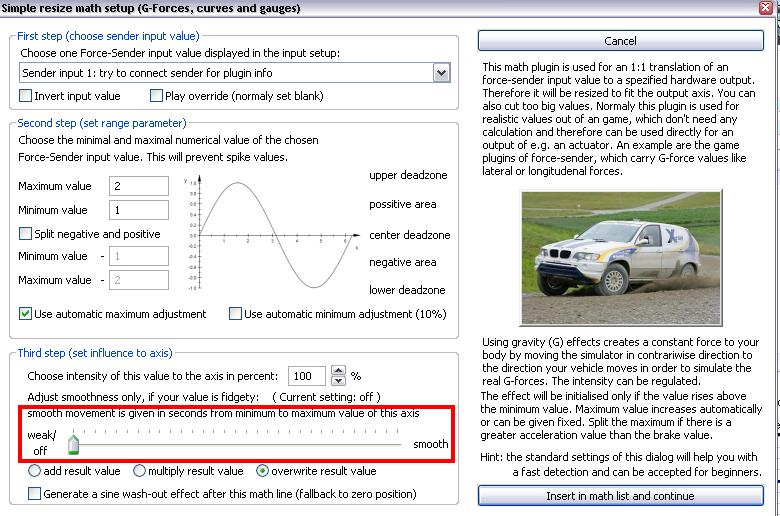Viewport: 780px width, 516px height.
Task: Open the sender input dropdown arrow
Action: point(441,73)
